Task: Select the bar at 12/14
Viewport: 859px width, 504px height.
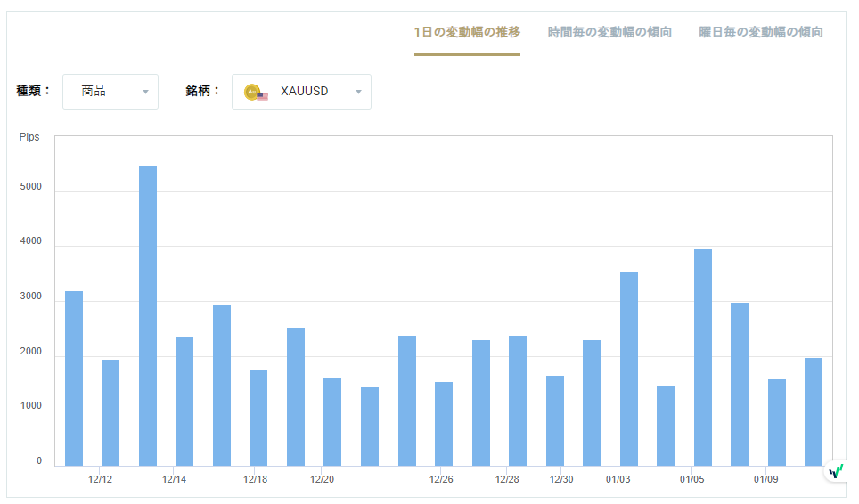Action: (184, 401)
